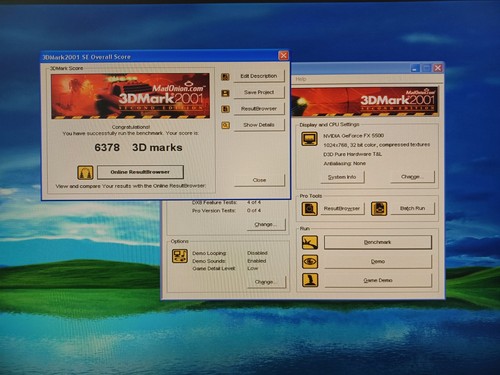Click the Options section icon
This screenshot has width=500, height=375.
(x=180, y=256)
